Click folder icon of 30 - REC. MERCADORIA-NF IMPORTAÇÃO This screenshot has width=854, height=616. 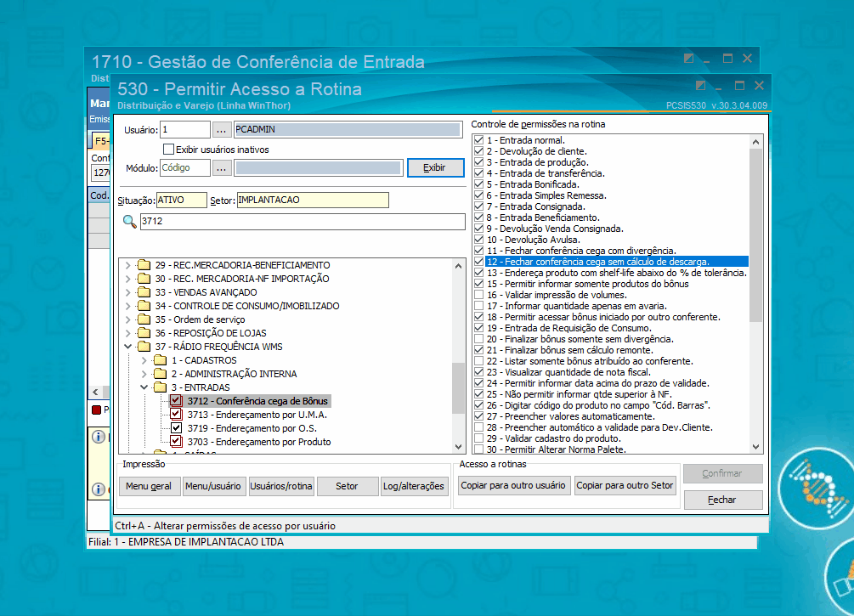(144, 279)
